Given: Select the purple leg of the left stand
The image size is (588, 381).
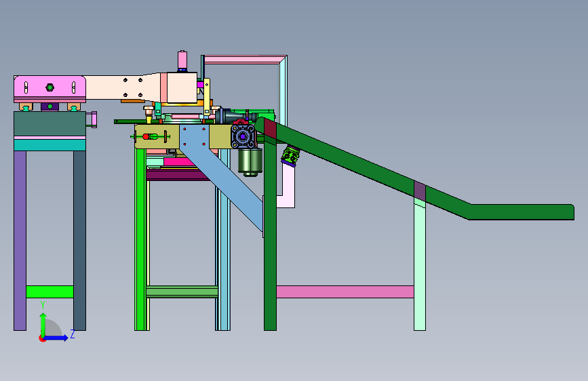Looking at the screenshot, I should pyautogui.click(x=20, y=241).
